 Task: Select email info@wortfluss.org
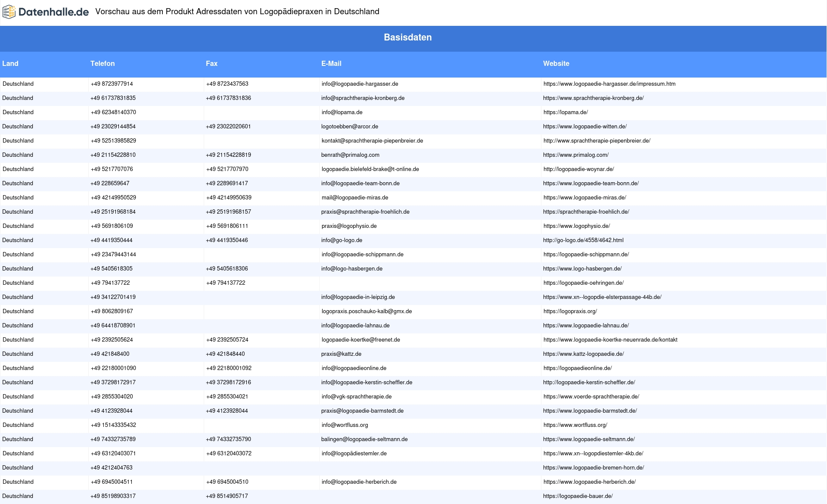coord(345,425)
